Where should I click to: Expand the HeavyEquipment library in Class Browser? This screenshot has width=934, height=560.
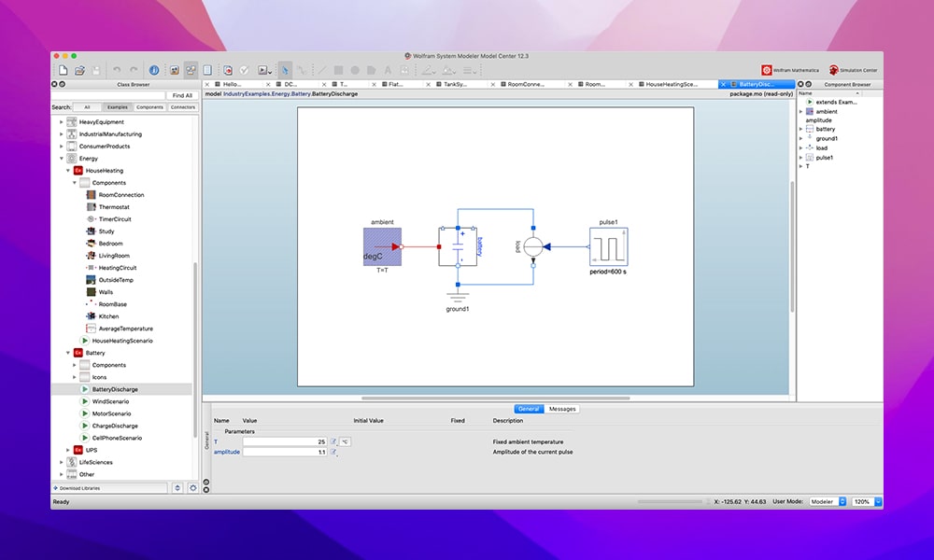coord(61,121)
